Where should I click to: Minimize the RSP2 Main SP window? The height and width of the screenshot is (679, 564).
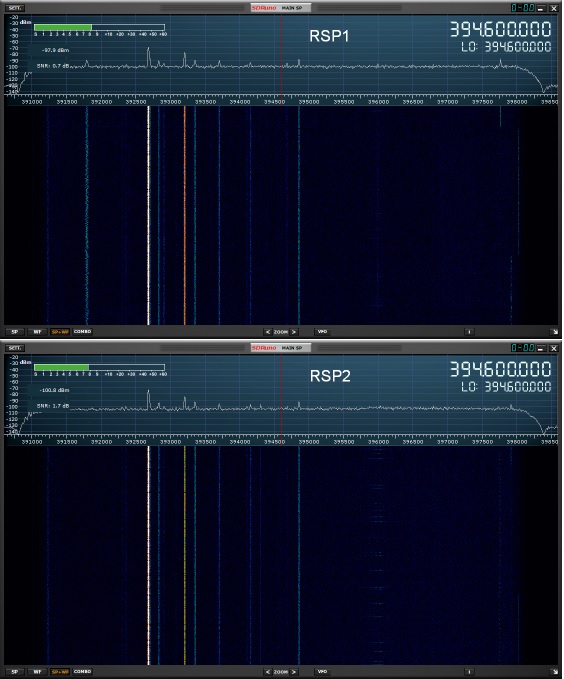[541, 348]
